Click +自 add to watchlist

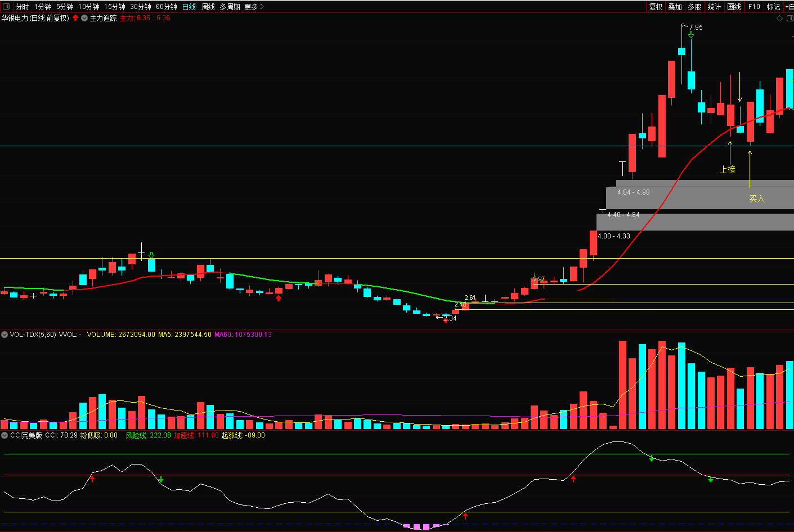[x=789, y=7]
